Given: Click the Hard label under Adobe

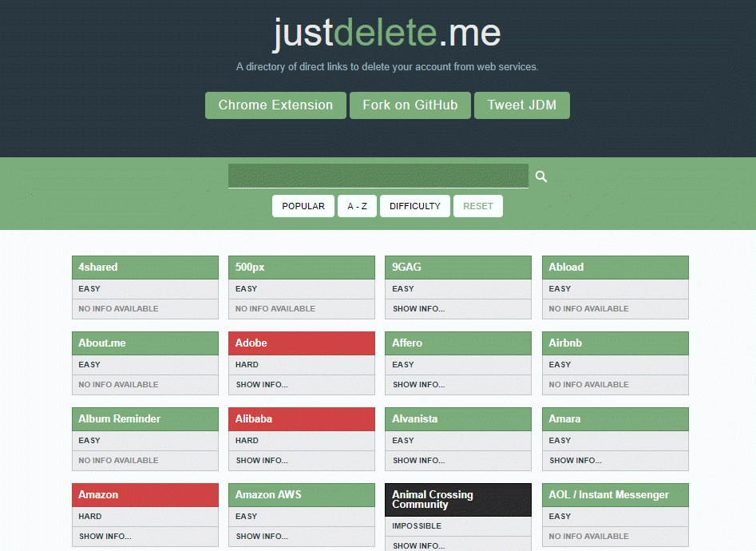Looking at the screenshot, I should click(x=247, y=365).
